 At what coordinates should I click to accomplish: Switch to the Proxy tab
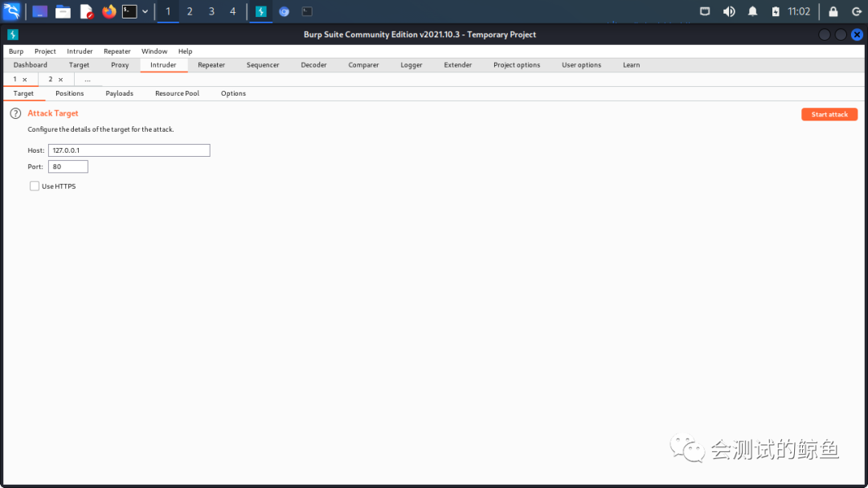pos(120,65)
